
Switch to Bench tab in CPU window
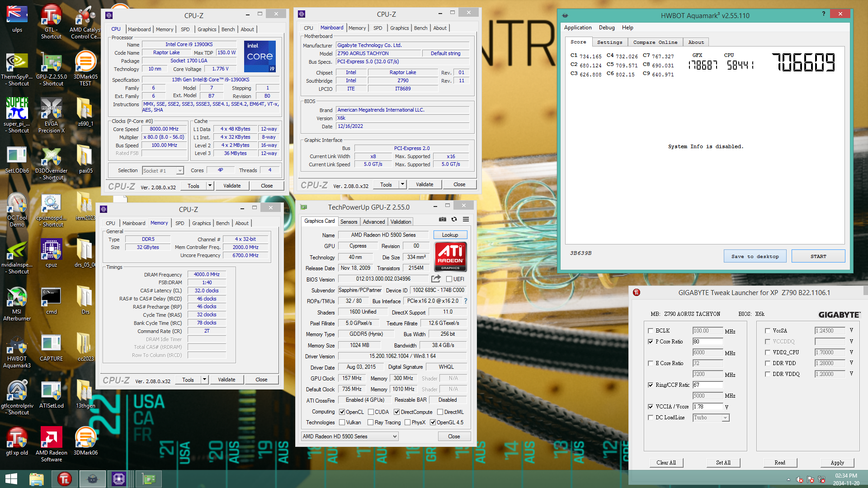(228, 29)
